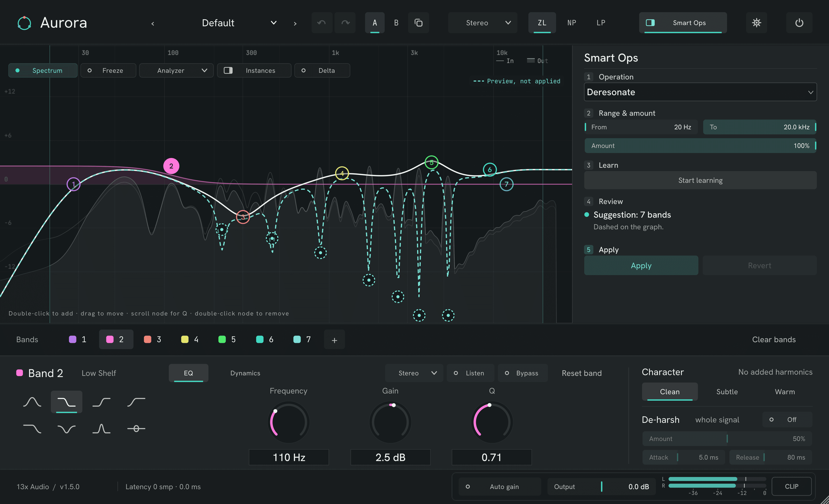829x504 pixels.
Task: Open Band 2 Stereo placement dropdown
Action: coord(414,373)
